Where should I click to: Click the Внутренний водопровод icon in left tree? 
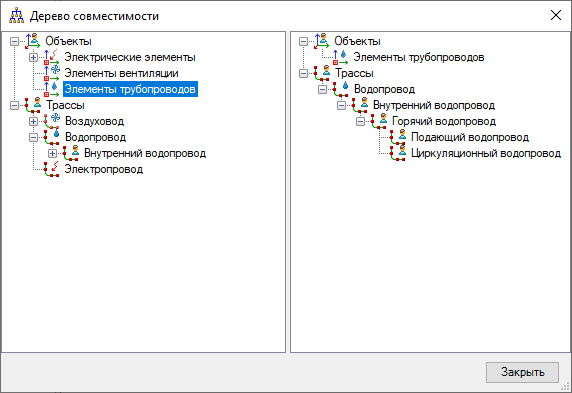point(71,154)
